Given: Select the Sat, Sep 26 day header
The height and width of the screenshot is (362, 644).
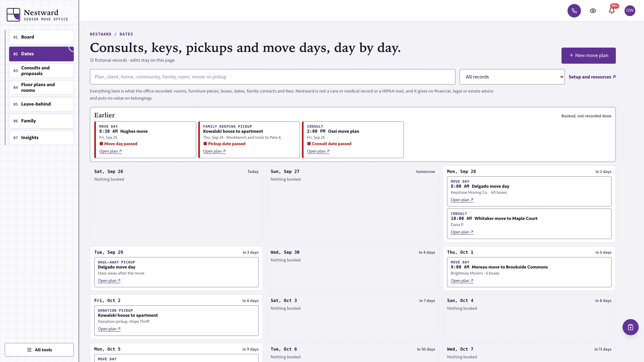Looking at the screenshot, I should [109, 171].
